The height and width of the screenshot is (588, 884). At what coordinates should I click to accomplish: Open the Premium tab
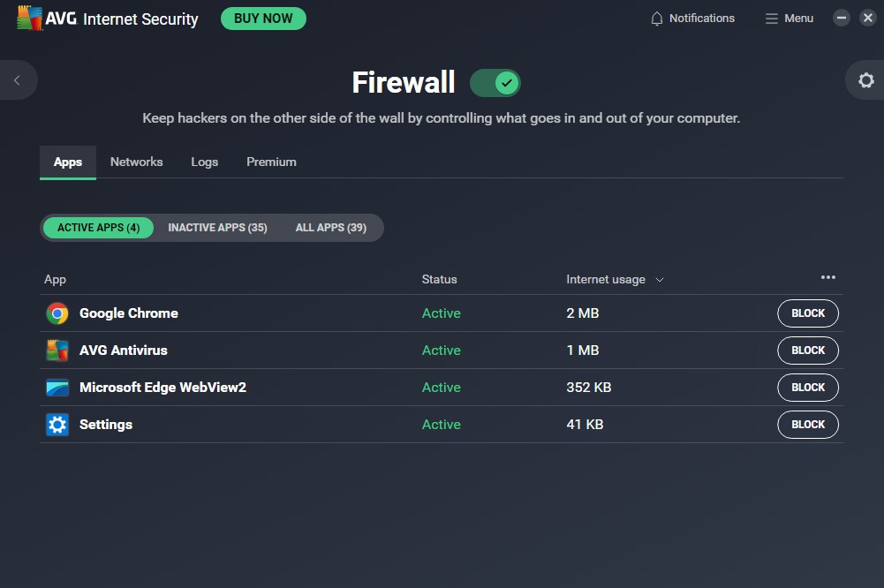271,162
